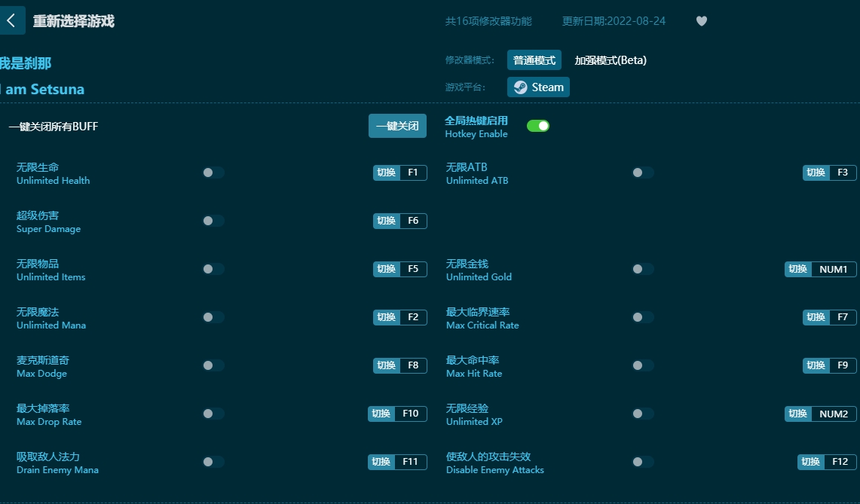
Task: Turn on Disable Enemy Attacks toggle
Action: pyautogui.click(x=643, y=463)
